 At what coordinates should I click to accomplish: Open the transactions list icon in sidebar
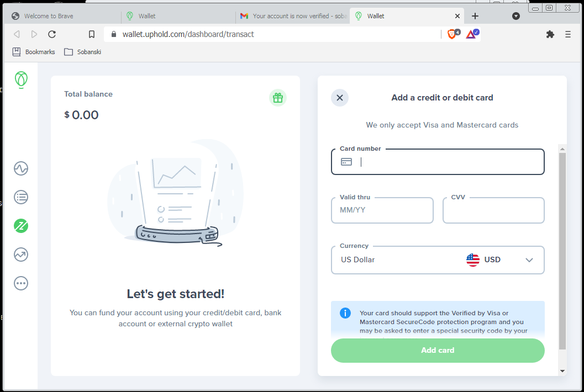pyautogui.click(x=21, y=197)
